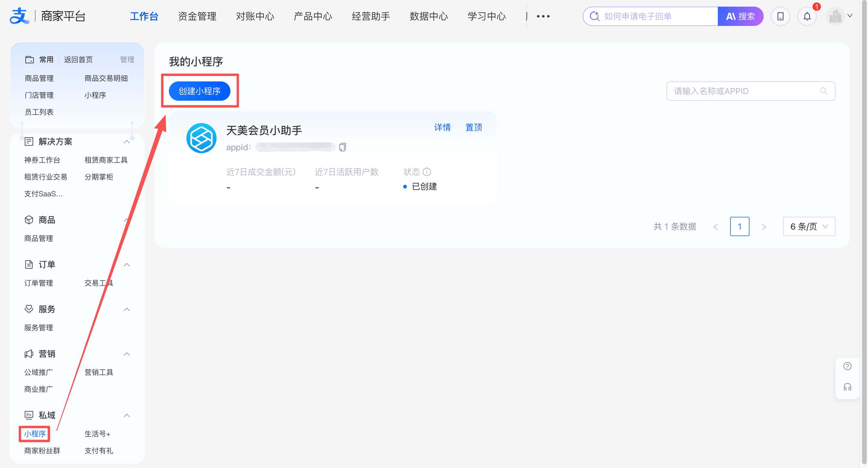Open the notification bell
Viewport: 868px width, 468px height.
point(807,16)
